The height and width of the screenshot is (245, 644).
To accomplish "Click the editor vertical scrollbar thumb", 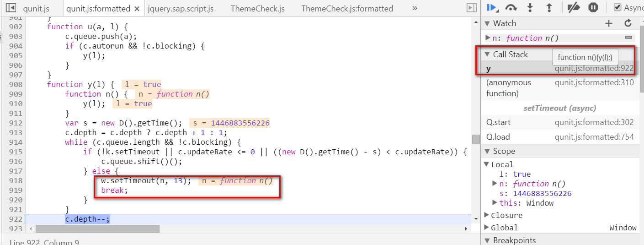I will tap(476, 139).
